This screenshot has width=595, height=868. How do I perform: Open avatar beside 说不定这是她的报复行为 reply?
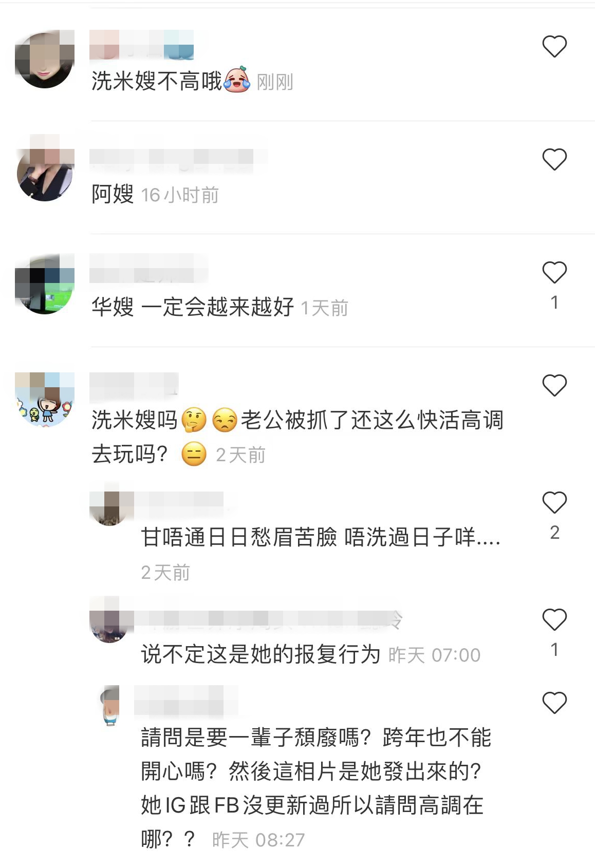109,621
